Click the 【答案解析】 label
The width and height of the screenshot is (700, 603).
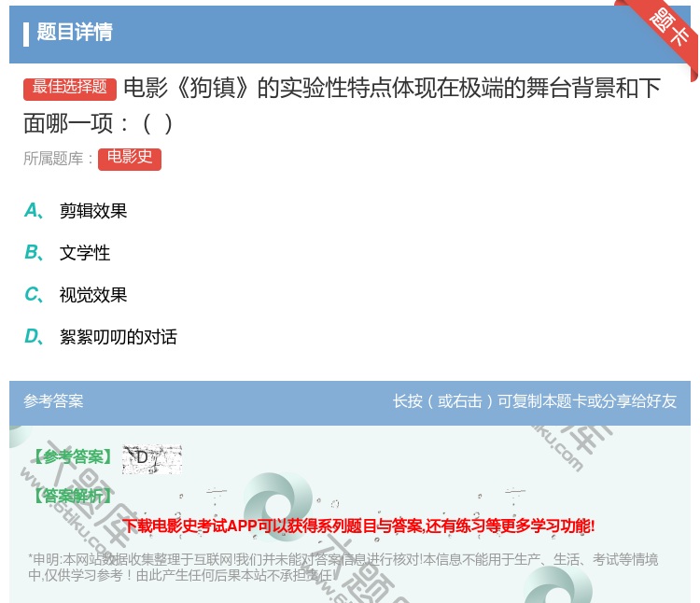(x=73, y=496)
